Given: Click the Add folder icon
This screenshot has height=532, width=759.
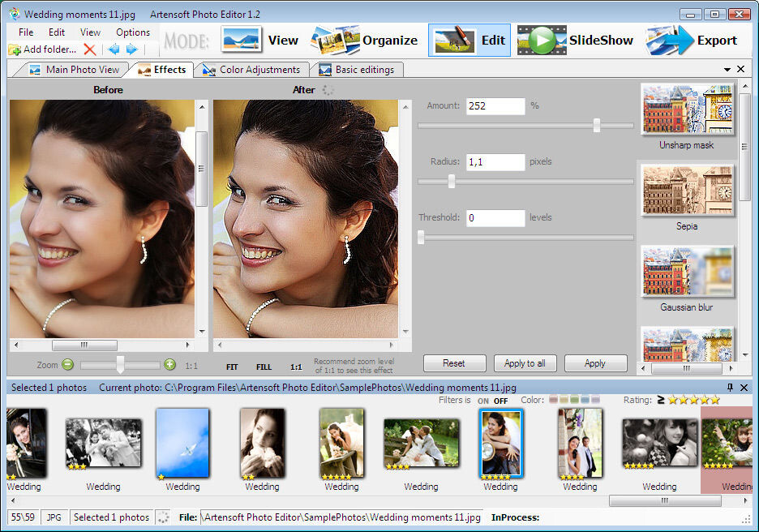Looking at the screenshot, I should tap(15, 49).
